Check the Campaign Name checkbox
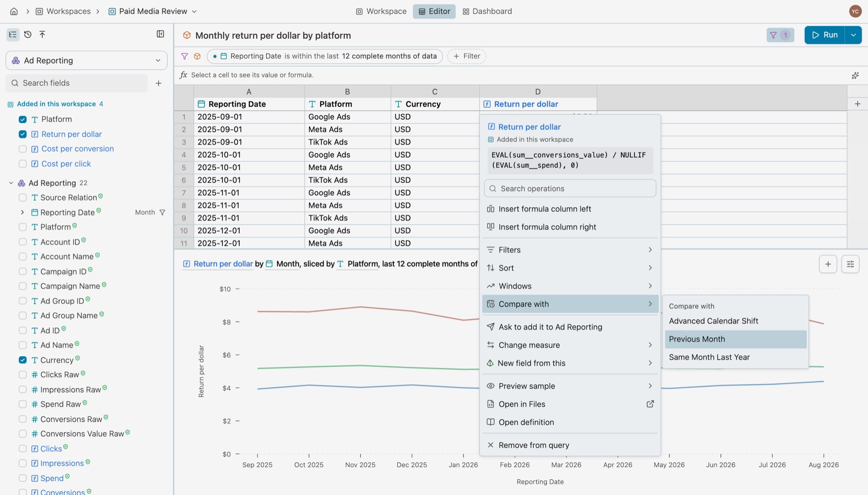 23,286
